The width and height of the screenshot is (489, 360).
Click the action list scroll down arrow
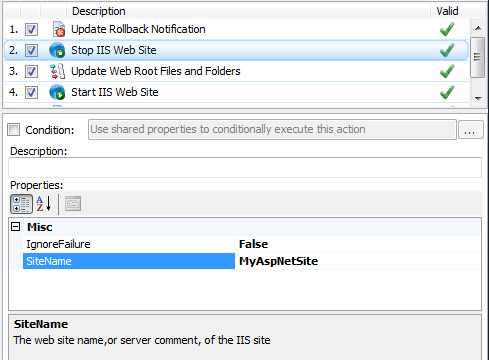point(478,98)
